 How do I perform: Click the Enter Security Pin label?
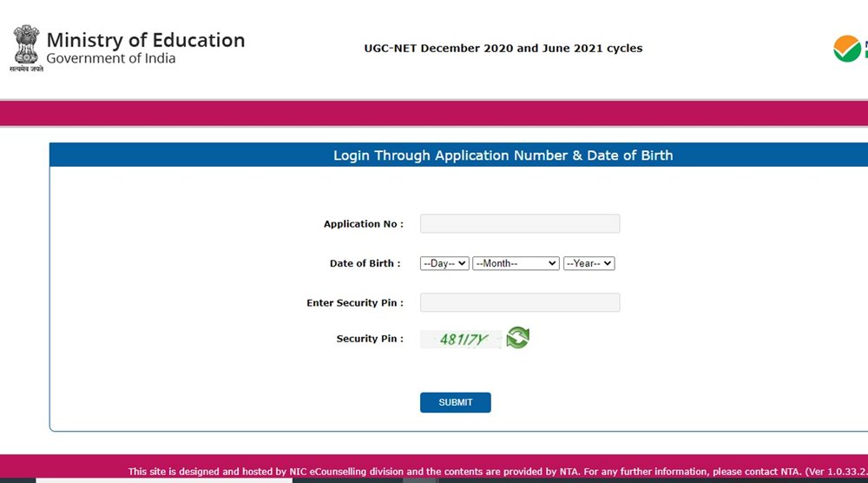(x=355, y=303)
